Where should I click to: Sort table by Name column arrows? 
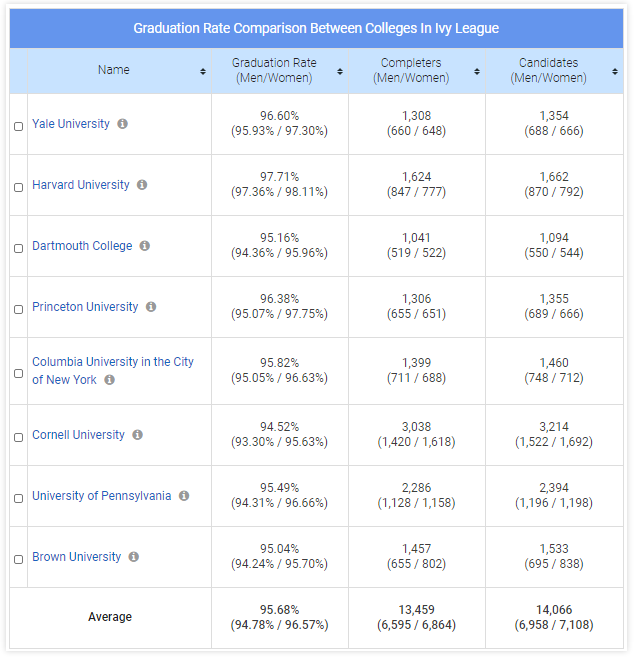pyautogui.click(x=203, y=71)
